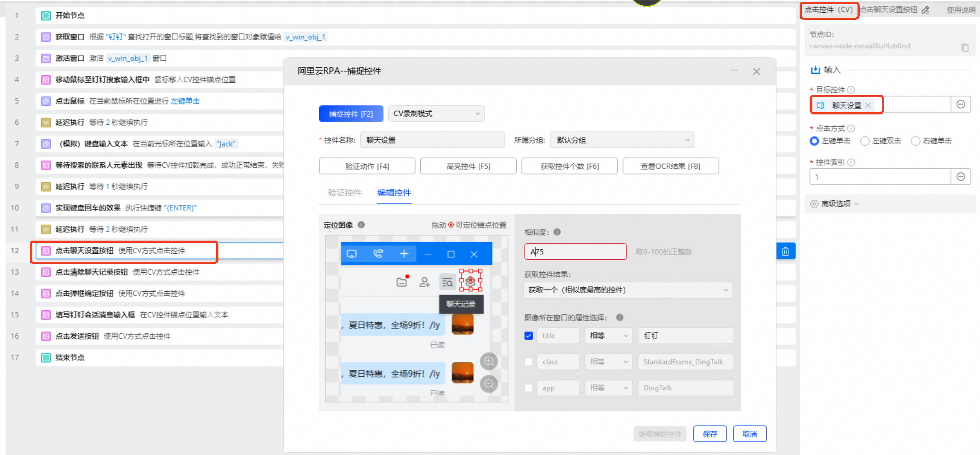Select the 左键单击 click mode
Viewport: 980px width, 455px height.
tap(815, 141)
